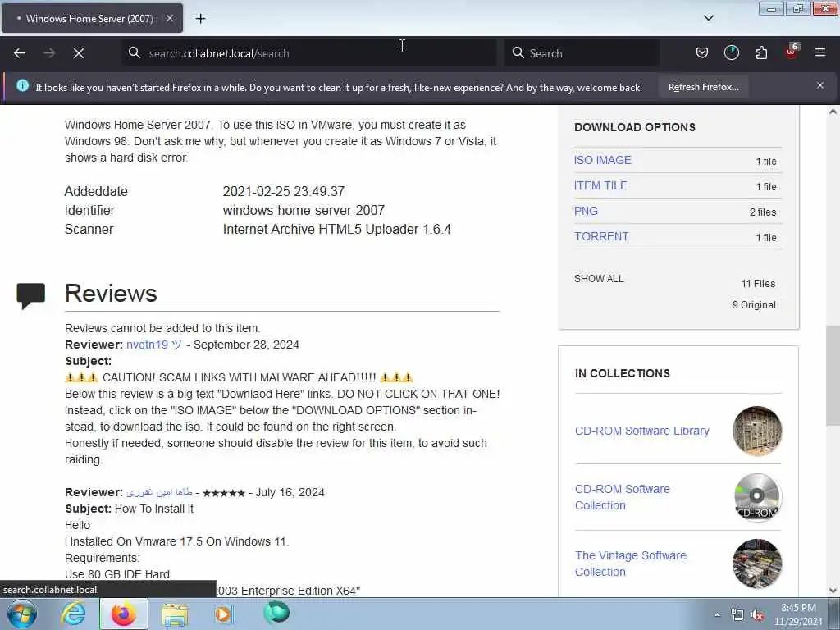Open the CD-ROM Software Collection link

[622, 497]
